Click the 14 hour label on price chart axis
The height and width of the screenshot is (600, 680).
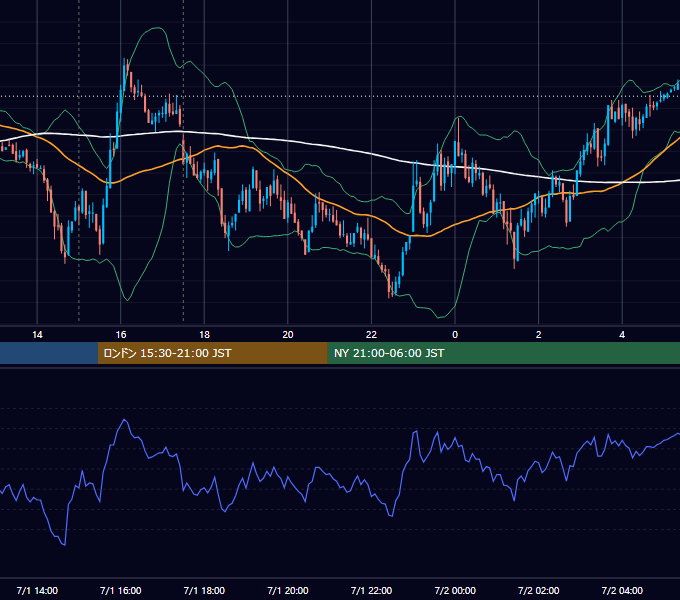pyautogui.click(x=37, y=335)
